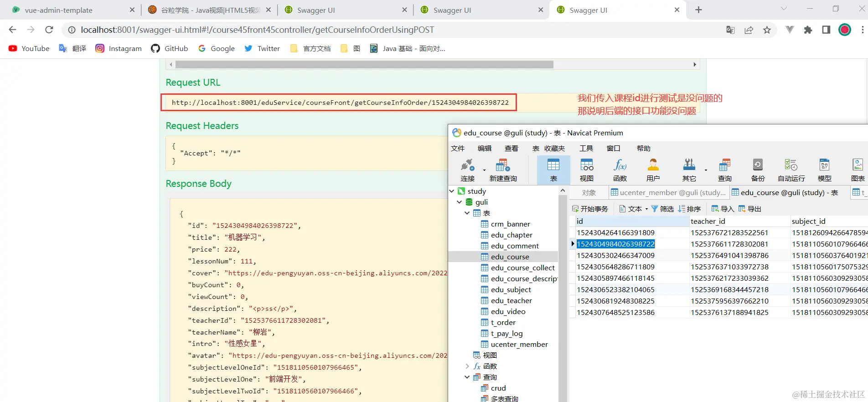Click 排序 (Sort) in the table toolbar
868x402 pixels.
click(689, 209)
